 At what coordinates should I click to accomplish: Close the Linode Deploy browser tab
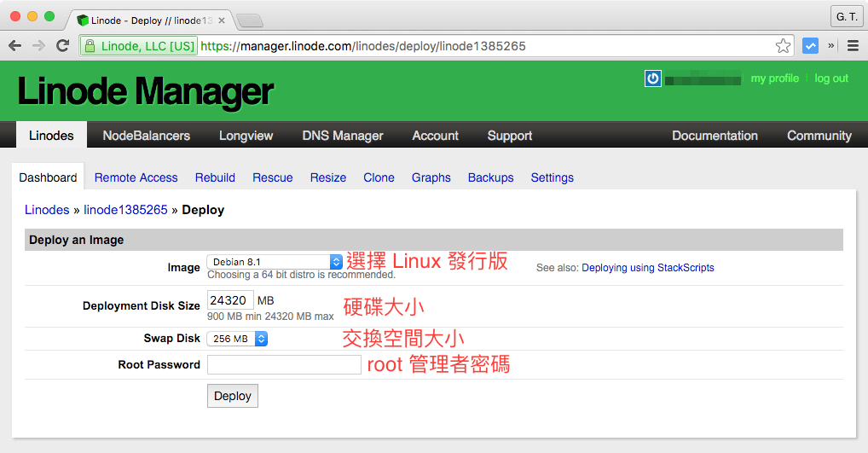tap(222, 20)
